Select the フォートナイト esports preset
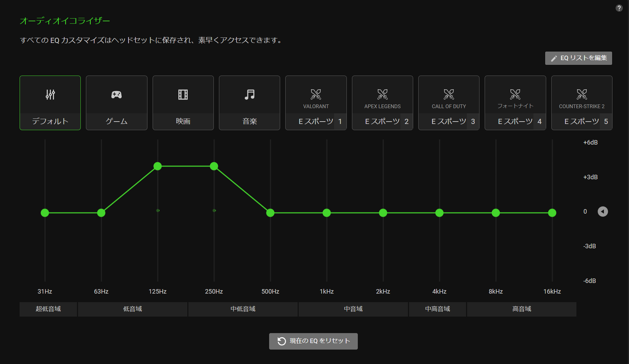This screenshot has width=629, height=364. [x=515, y=95]
